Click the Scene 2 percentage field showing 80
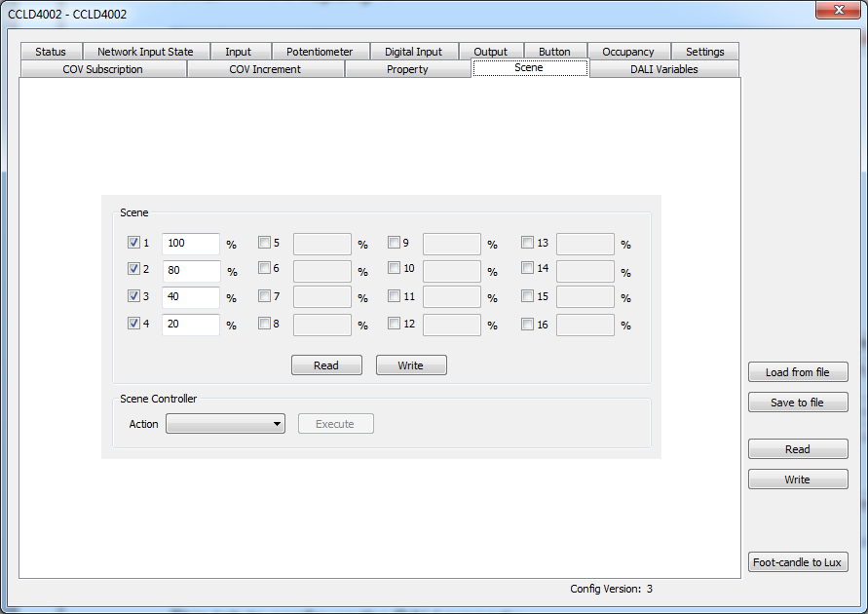The width and height of the screenshot is (868, 614). tap(191, 271)
